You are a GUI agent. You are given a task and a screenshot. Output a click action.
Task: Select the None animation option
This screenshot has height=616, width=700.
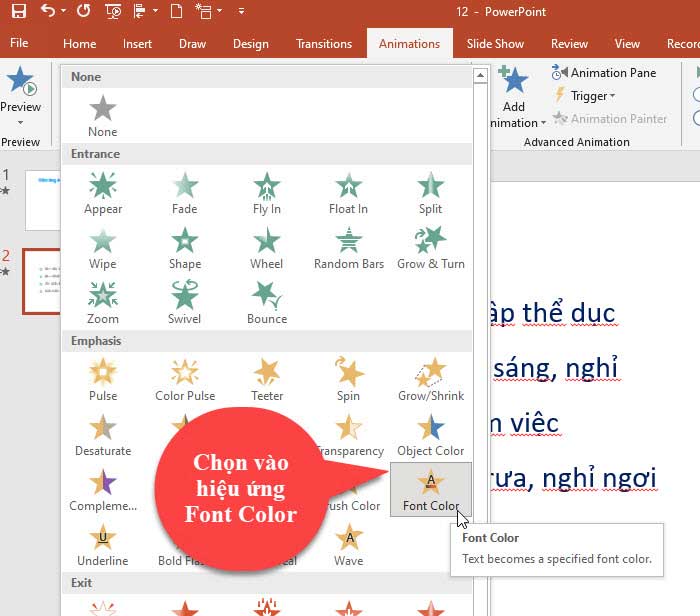103,116
